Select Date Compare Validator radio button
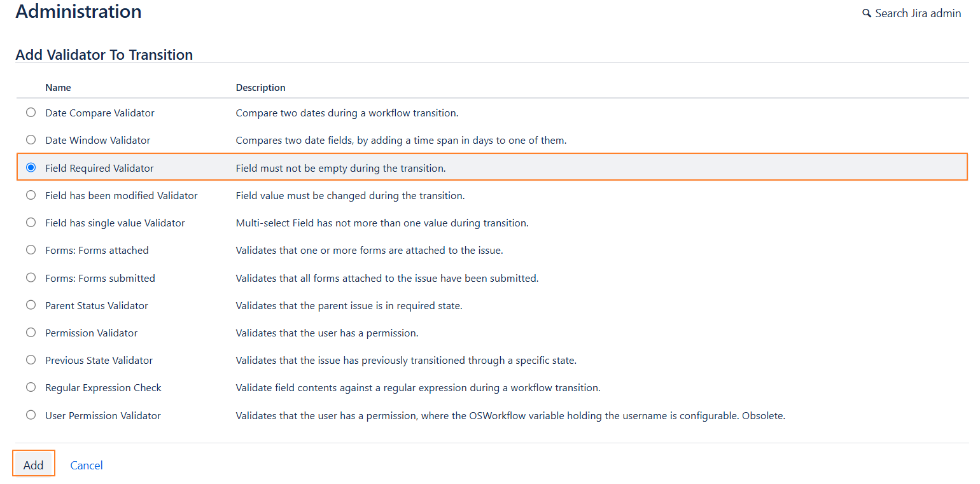 (x=31, y=113)
